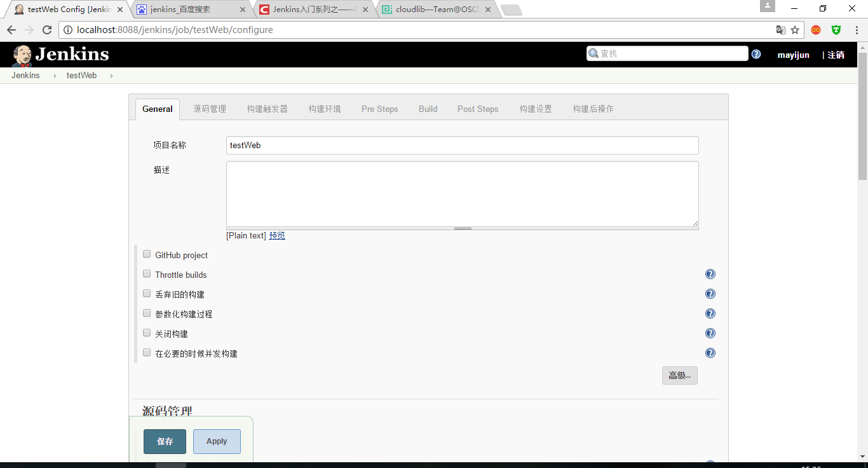Viewport: 868px width, 468px height.
Task: Switch to the 源码管理 tab
Action: (x=210, y=109)
